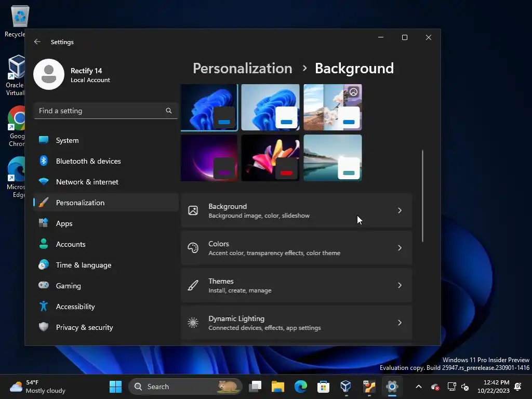Open Task View on the taskbar
Image resolution: width=532 pixels, height=399 pixels.
pos(255,387)
